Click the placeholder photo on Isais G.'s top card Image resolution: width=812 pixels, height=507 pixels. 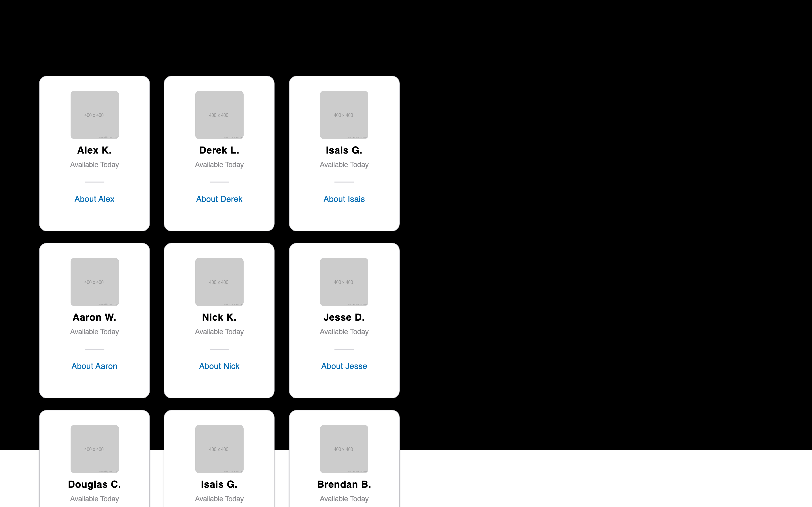click(344, 115)
